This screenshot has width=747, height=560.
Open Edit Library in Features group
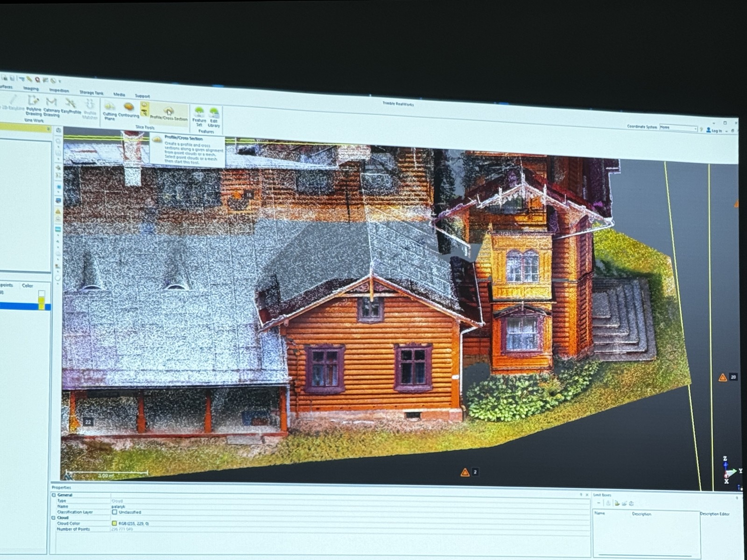click(x=214, y=117)
